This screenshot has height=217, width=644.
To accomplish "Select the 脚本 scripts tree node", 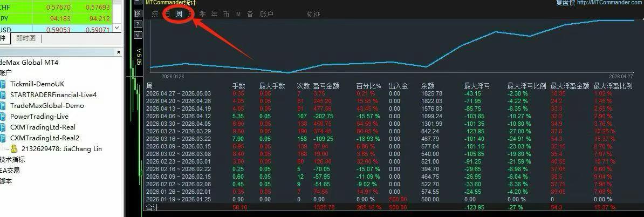I will (6, 181).
